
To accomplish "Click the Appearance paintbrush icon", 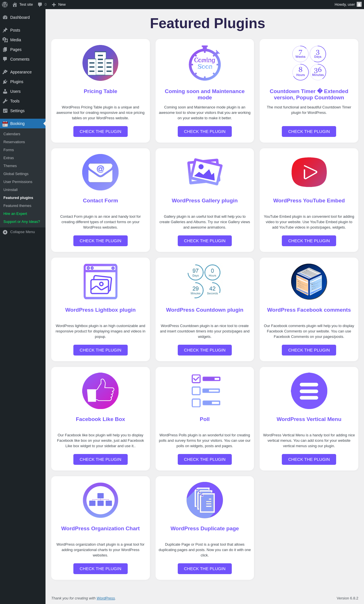I will (x=5, y=72).
